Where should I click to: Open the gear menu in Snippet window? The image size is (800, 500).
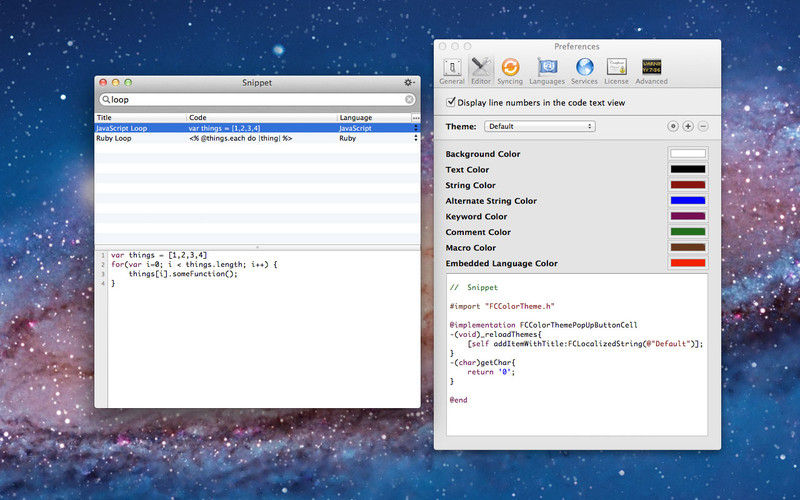tap(409, 82)
